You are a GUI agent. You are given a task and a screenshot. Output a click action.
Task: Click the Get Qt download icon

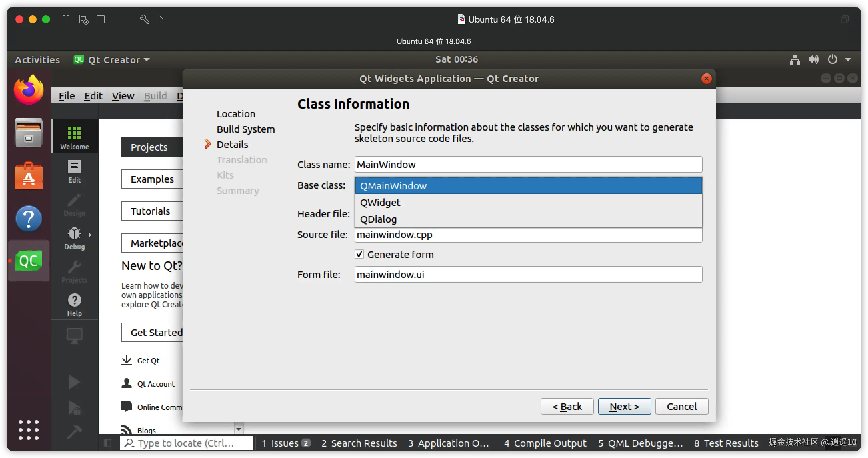coord(127,360)
